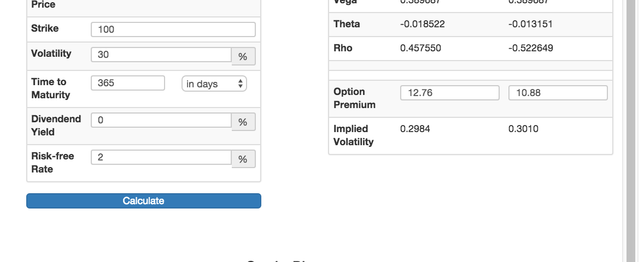Click the percent addon beside Dividend Yield
This screenshot has height=262, width=644.
243,122
